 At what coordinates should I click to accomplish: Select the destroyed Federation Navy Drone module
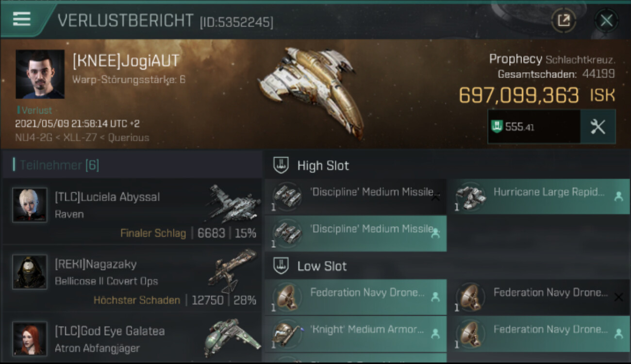click(538, 297)
